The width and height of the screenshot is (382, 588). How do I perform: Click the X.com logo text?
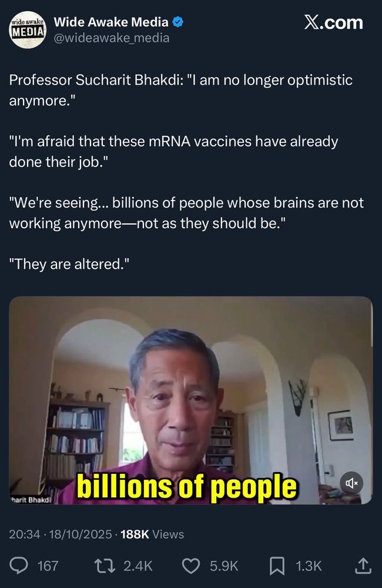point(333,23)
